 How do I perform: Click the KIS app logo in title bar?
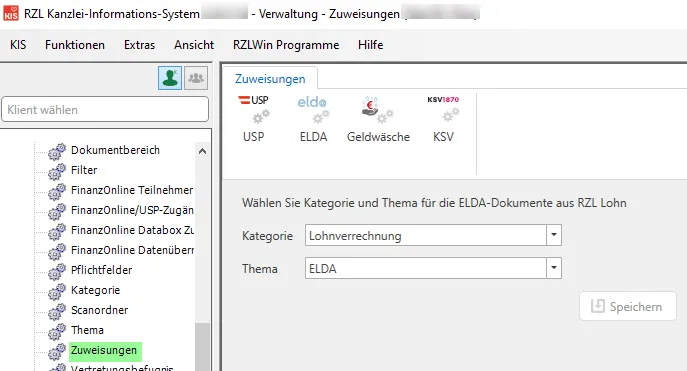point(11,13)
